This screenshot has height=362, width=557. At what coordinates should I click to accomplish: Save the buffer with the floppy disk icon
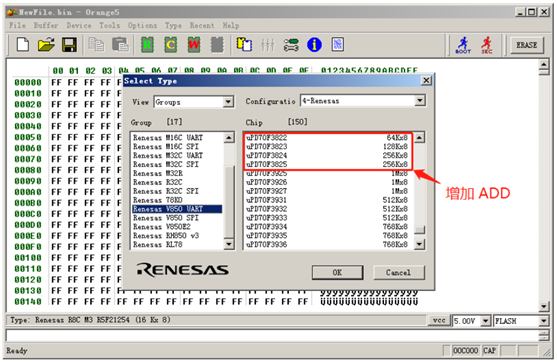[x=70, y=45]
